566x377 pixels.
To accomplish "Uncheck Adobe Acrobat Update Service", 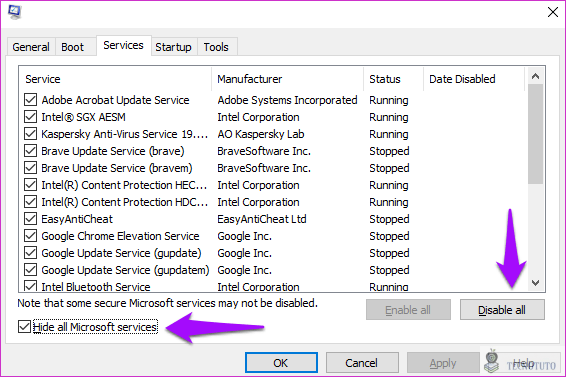I will point(30,100).
